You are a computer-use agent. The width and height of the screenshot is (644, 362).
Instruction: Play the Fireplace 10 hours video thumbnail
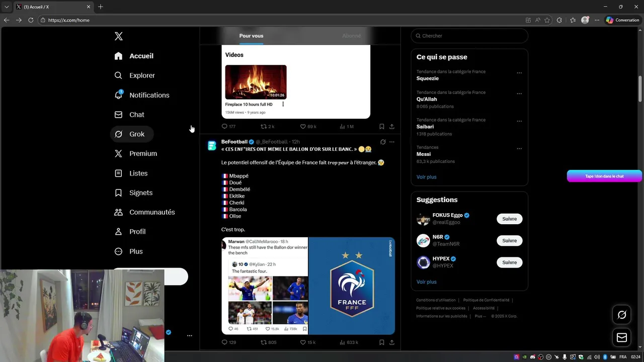256,82
